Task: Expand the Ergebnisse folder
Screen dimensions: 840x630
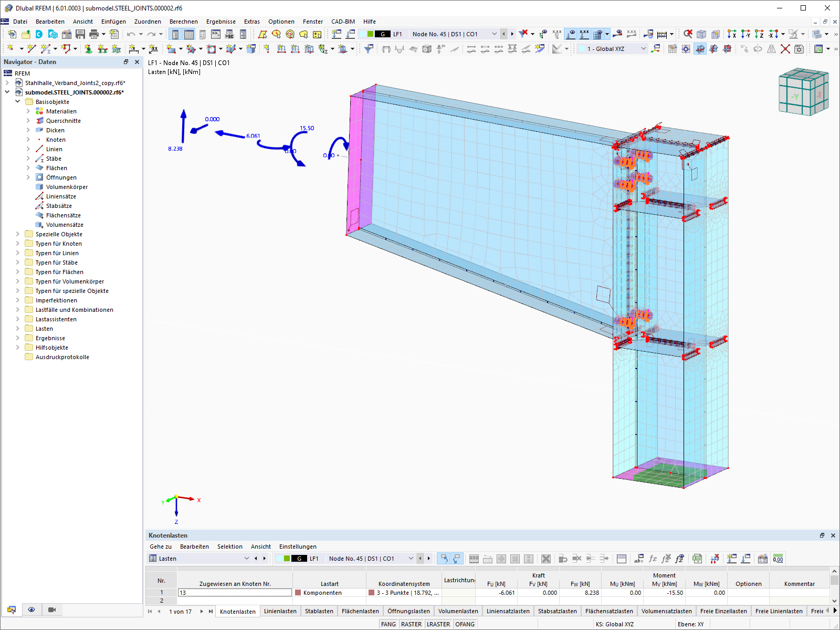Action: point(18,338)
